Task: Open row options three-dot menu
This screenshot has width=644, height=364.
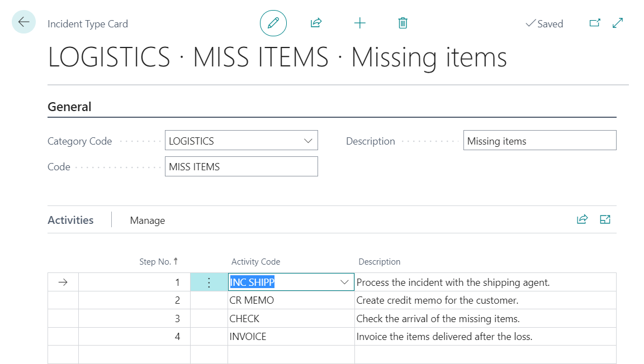Action: pos(209,282)
